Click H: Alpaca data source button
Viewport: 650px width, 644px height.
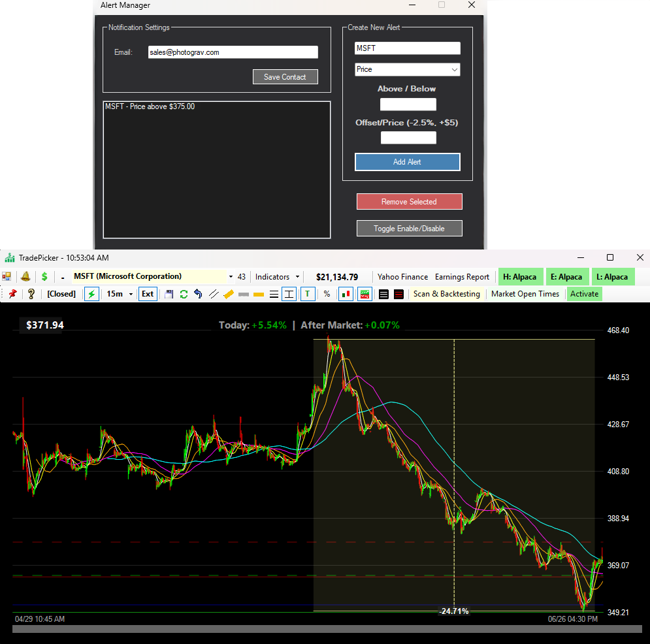520,277
